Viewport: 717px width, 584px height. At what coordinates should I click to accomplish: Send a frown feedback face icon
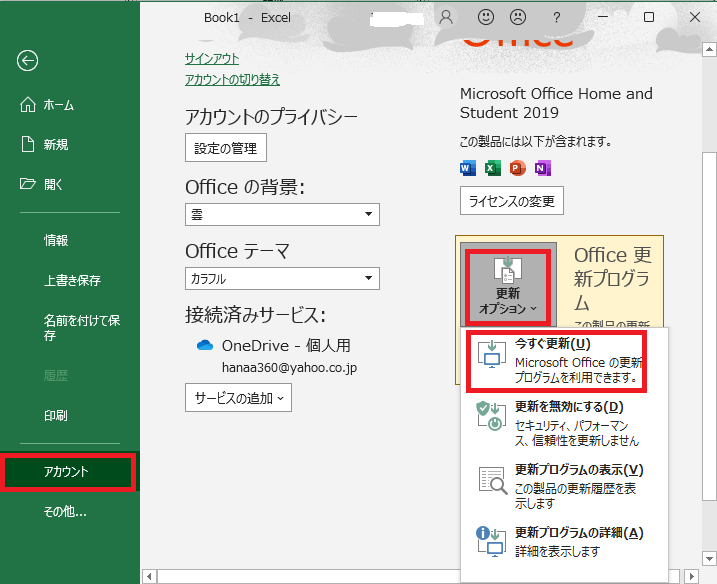(518, 17)
